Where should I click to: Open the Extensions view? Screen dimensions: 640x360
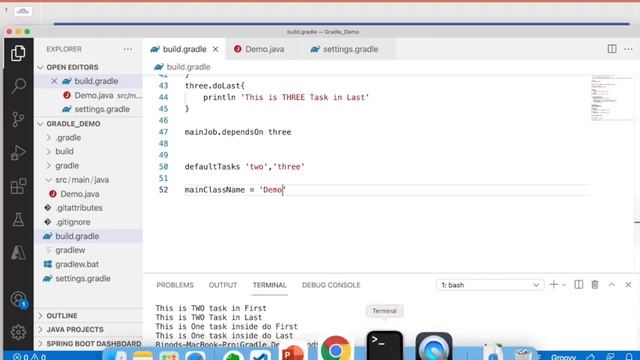pyautogui.click(x=18, y=186)
